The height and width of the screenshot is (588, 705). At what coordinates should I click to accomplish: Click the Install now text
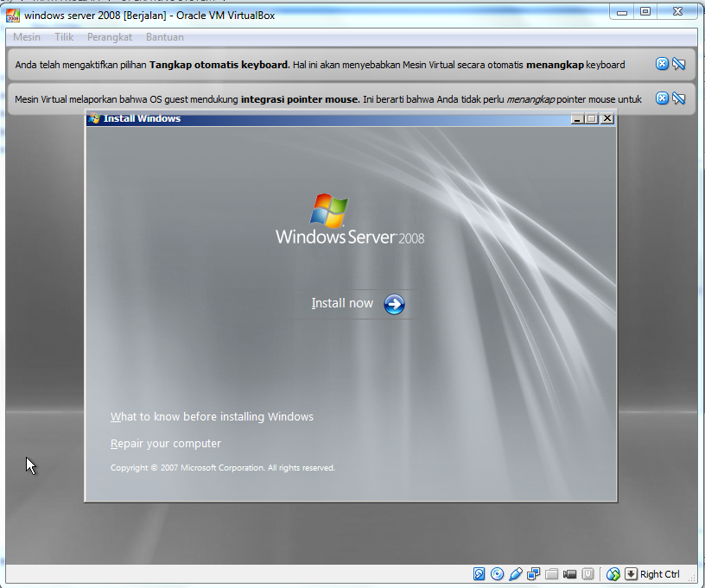[342, 303]
